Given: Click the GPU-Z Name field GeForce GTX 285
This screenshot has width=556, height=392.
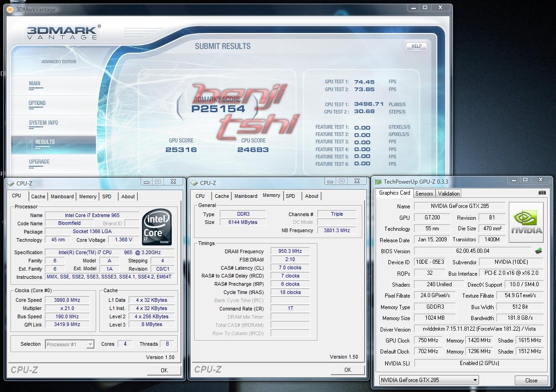Looking at the screenshot, I should tap(460, 206).
